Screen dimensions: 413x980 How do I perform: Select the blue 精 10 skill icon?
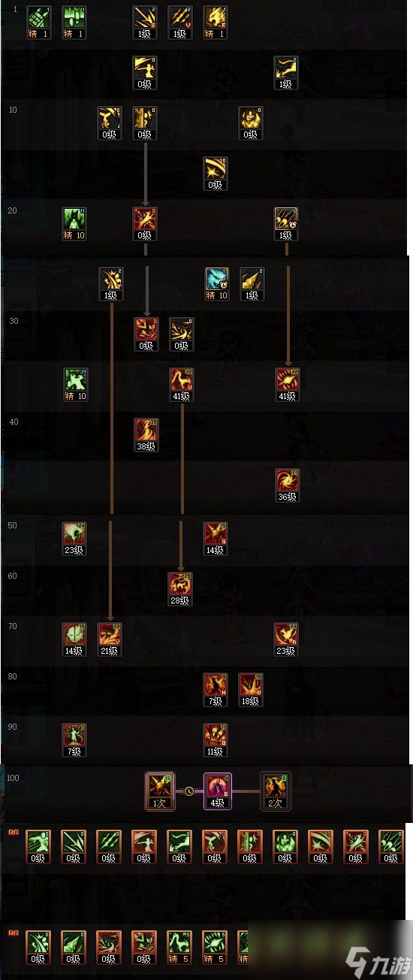(217, 285)
